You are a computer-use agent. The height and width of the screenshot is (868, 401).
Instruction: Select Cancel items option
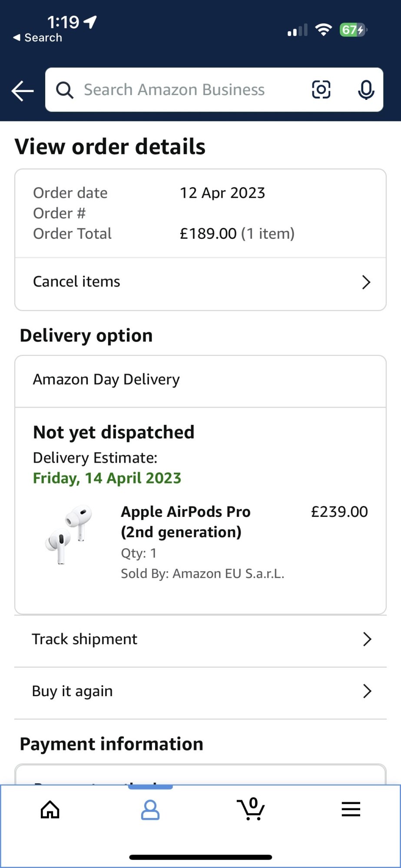click(77, 282)
